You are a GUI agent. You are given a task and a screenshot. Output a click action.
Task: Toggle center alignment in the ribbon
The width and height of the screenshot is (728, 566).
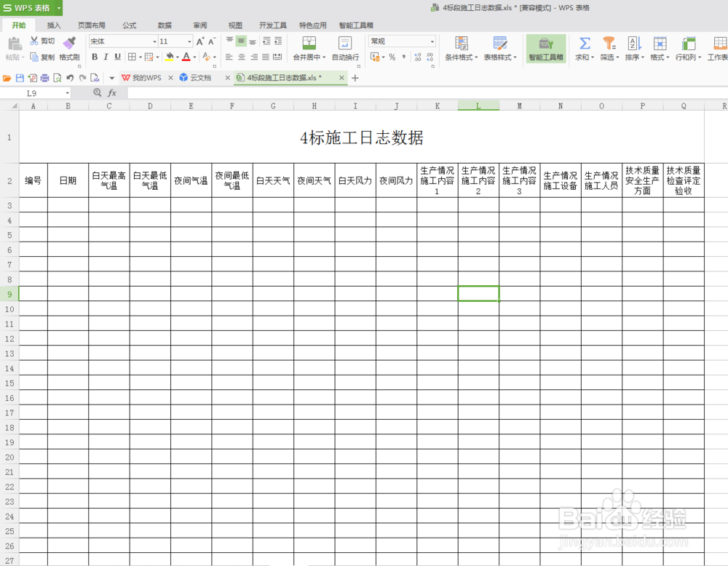click(x=240, y=57)
